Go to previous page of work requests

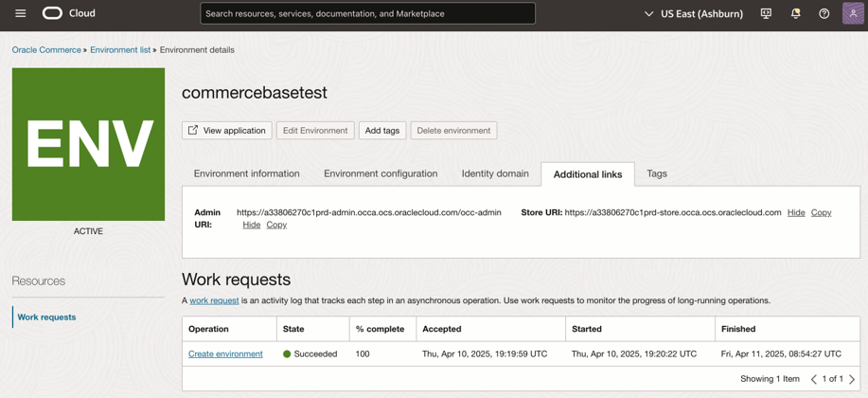[x=814, y=379]
